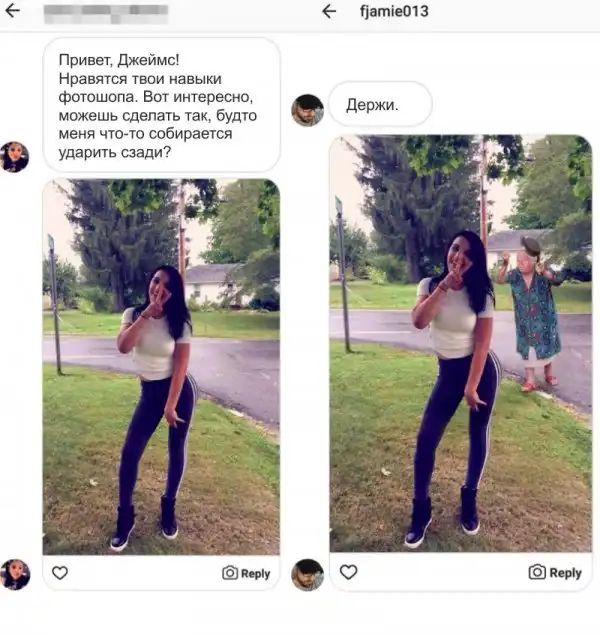Open bearded man's avatar at the bottom

pos(308,575)
